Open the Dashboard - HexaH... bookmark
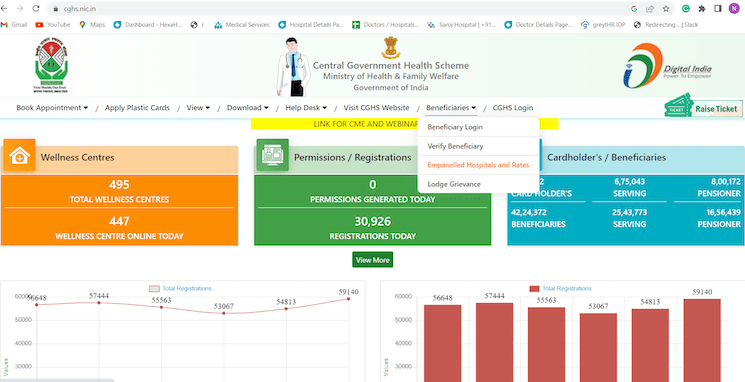 click(148, 25)
